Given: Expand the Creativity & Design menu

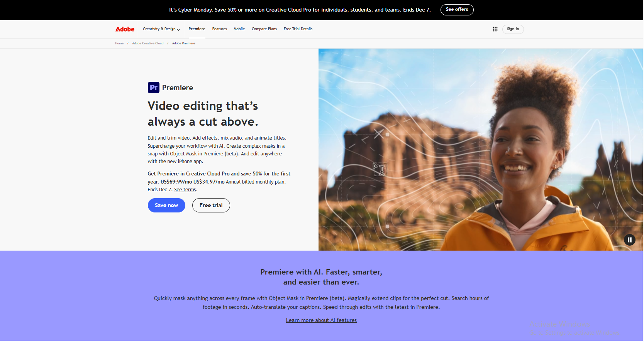Looking at the screenshot, I should pos(161,29).
